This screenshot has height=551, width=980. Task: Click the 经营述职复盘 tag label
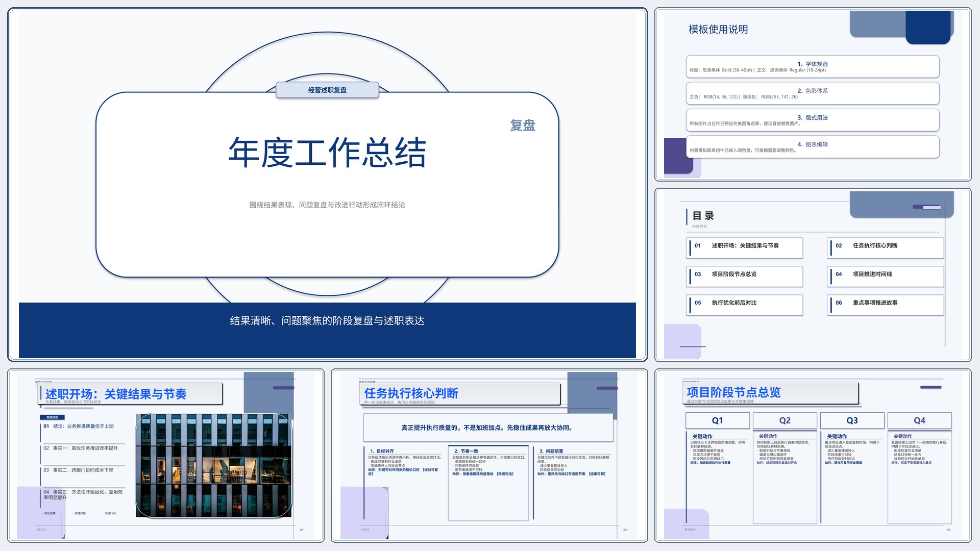coord(327,90)
